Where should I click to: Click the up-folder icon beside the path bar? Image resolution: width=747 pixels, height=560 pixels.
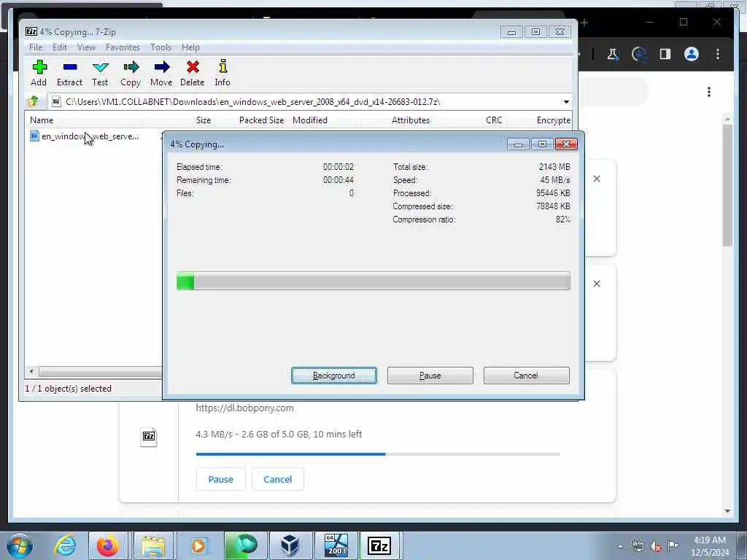tap(34, 101)
